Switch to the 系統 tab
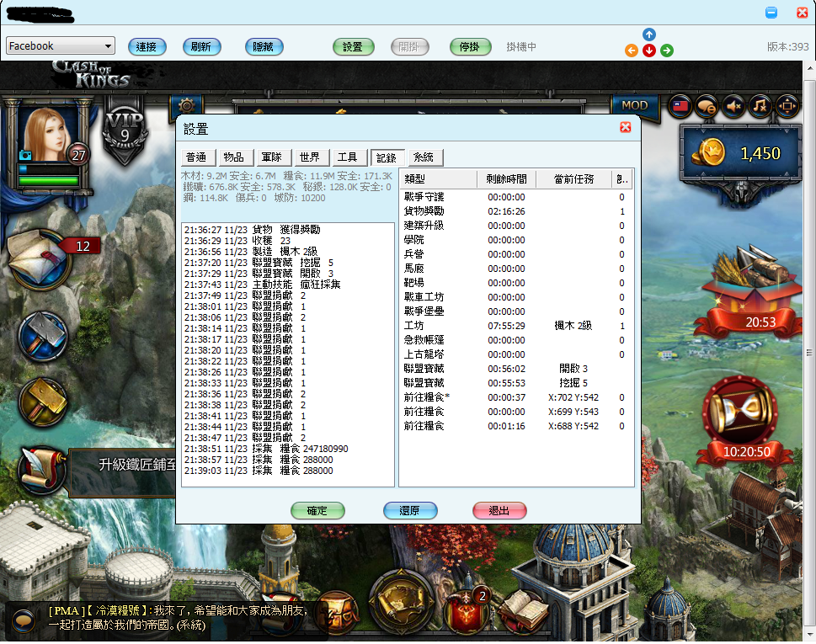Image resolution: width=816 pixels, height=644 pixels. click(x=424, y=157)
